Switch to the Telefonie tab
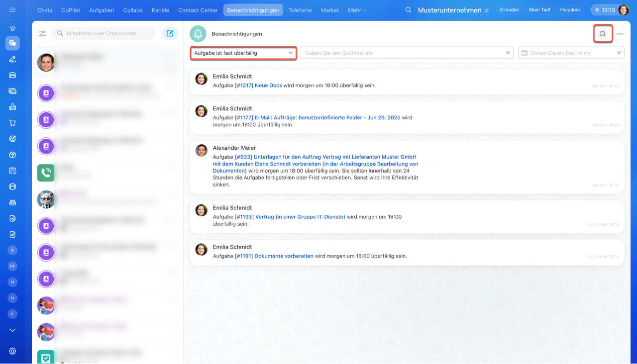Viewport: 637px width, 364px height. (x=300, y=10)
